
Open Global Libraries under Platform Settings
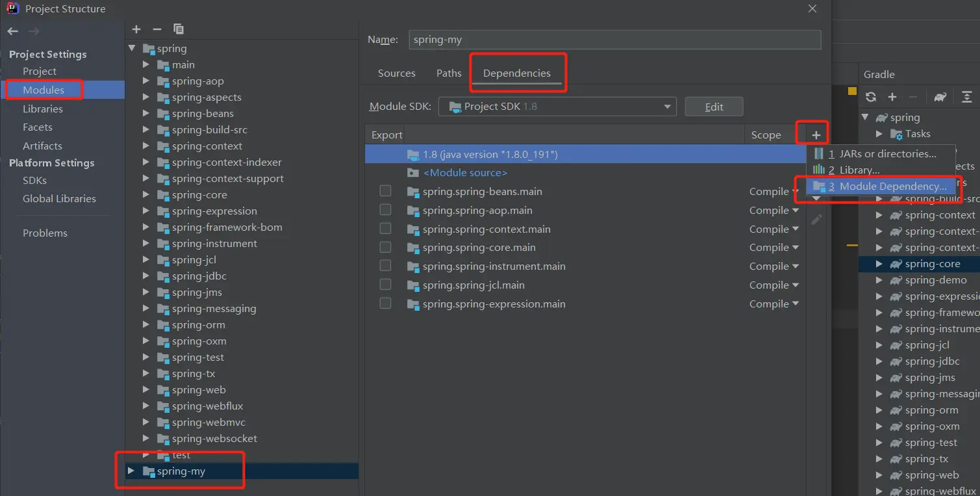click(x=59, y=199)
